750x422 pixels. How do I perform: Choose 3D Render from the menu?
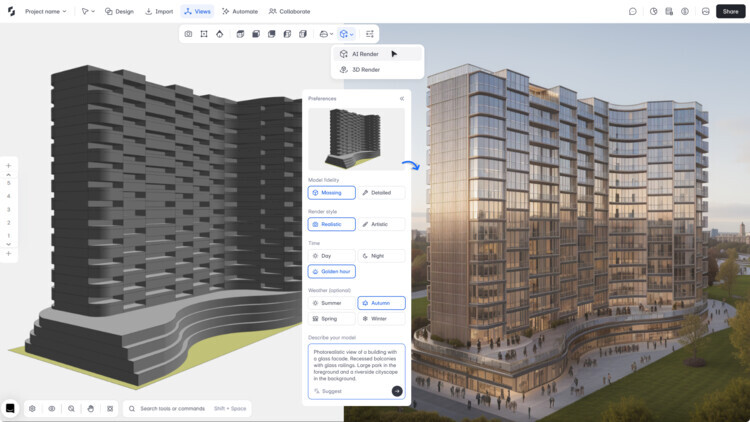coord(365,70)
